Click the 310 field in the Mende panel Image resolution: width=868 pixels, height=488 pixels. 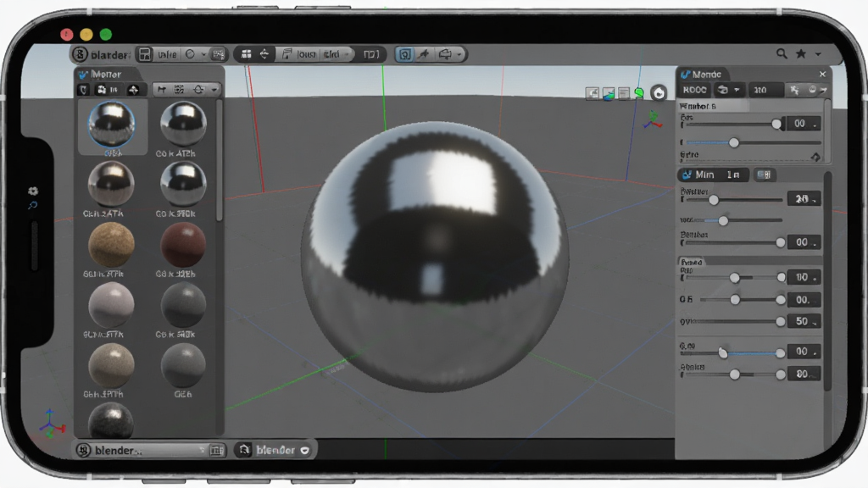pos(765,90)
